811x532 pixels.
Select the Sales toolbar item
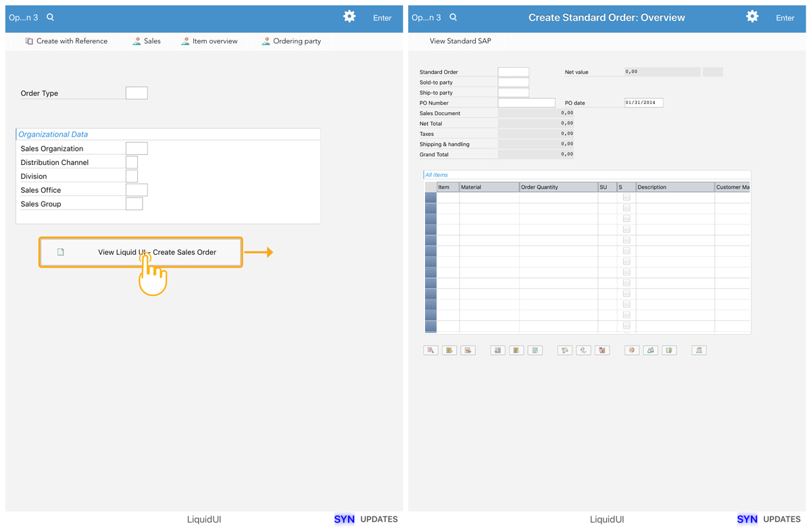(147, 41)
